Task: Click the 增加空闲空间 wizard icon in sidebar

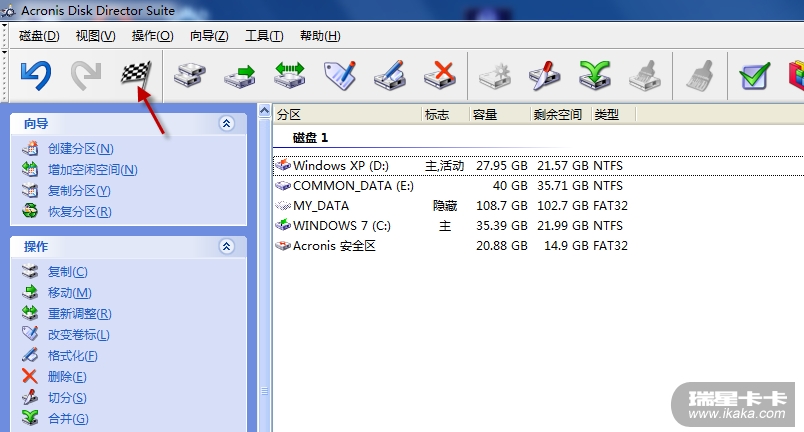Action: (30, 169)
